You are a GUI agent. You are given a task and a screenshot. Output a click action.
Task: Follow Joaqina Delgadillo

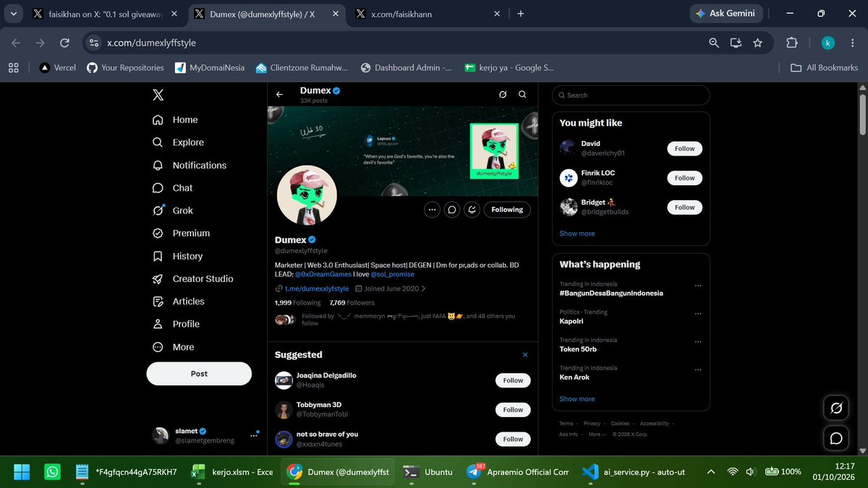[x=513, y=380]
